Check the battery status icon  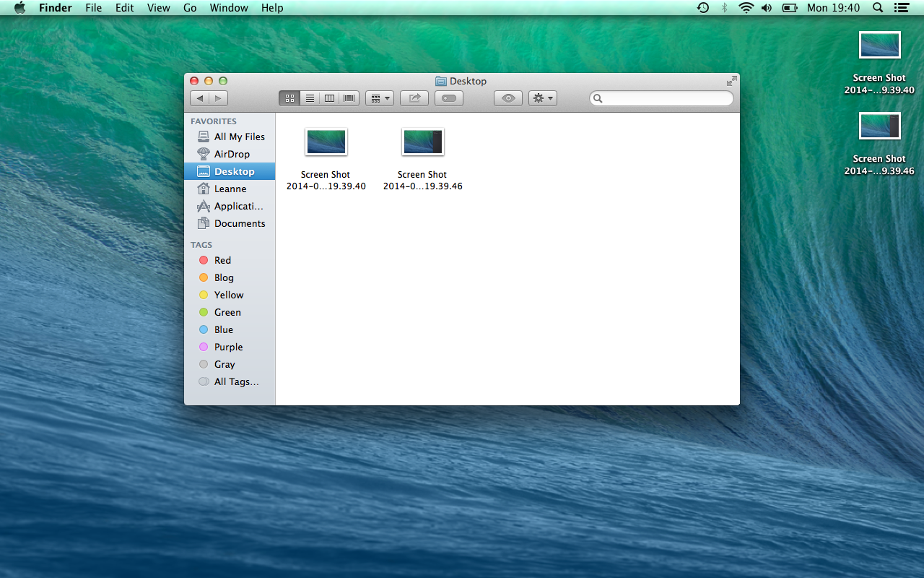click(790, 8)
